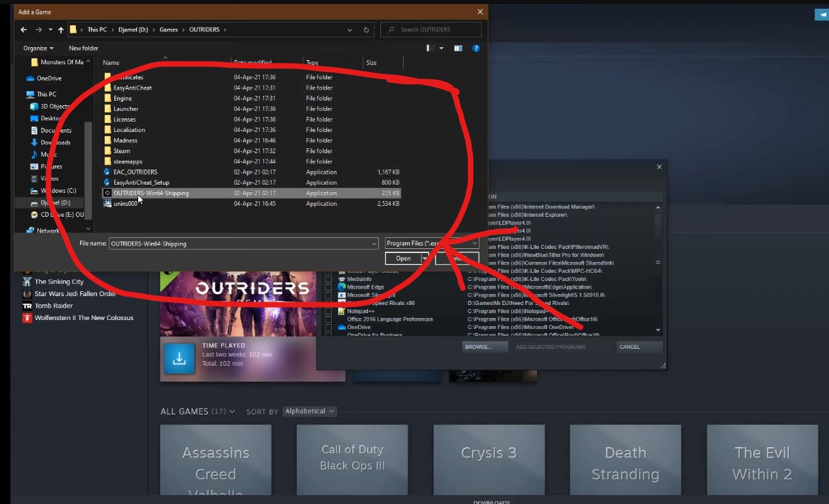
Task: Open the Open button's split arrow
Action: [x=425, y=258]
